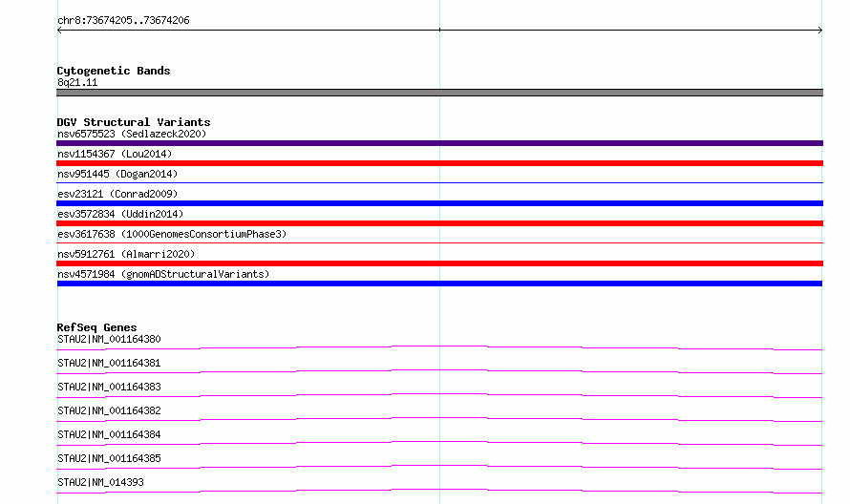This screenshot has width=850, height=504.
Task: Open the esv3572834 (Uddin2014) variant label
Action: (x=120, y=214)
